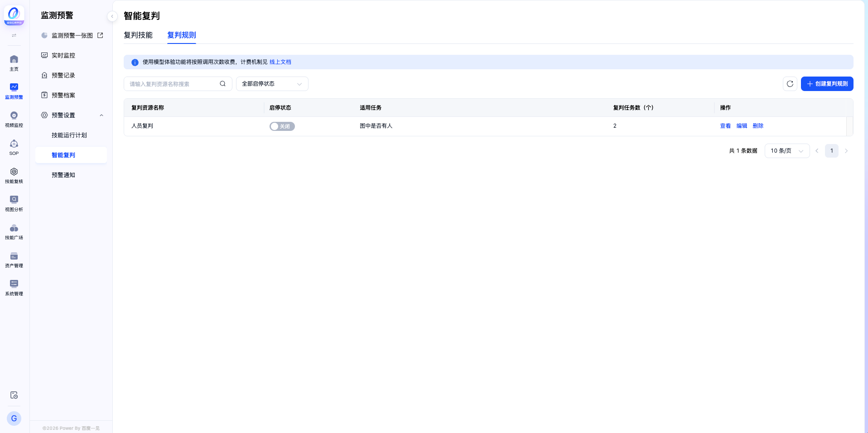Open the G user avatar
The height and width of the screenshot is (433, 868).
click(14, 419)
